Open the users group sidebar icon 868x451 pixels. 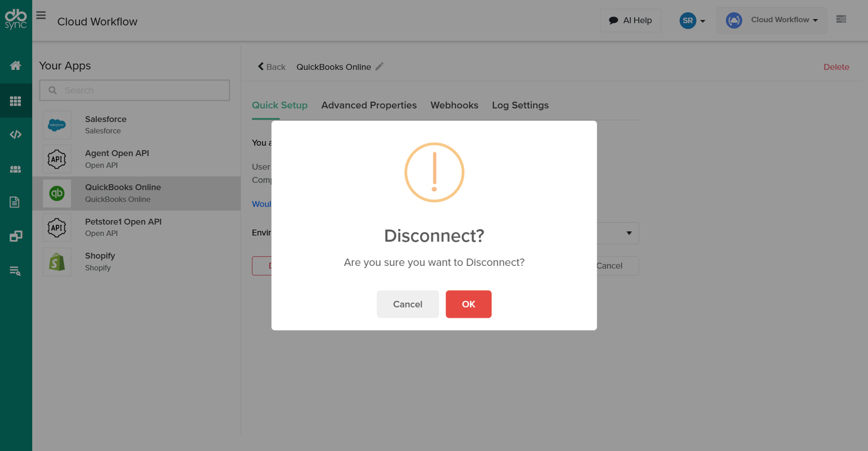15,169
